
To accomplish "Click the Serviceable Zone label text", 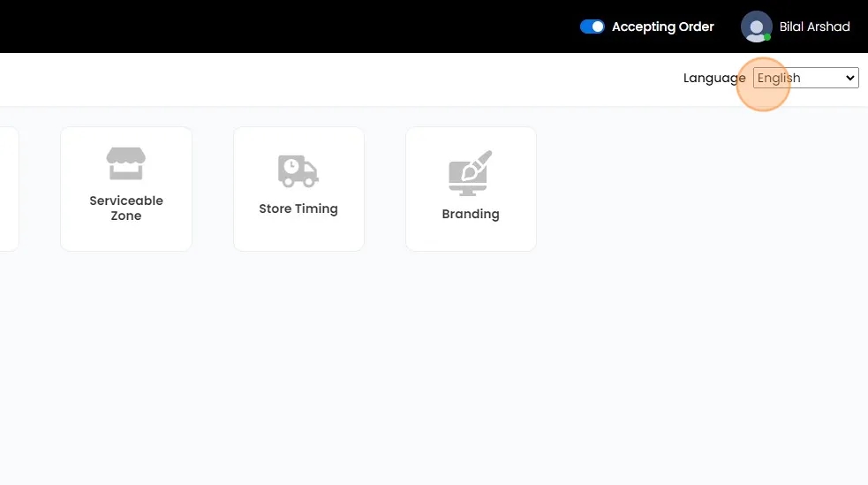I will (x=126, y=208).
